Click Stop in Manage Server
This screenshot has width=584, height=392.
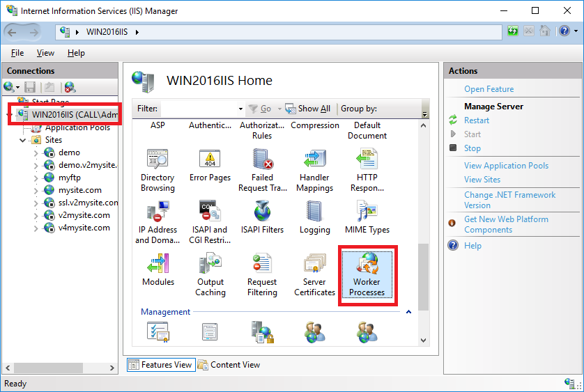coord(472,148)
